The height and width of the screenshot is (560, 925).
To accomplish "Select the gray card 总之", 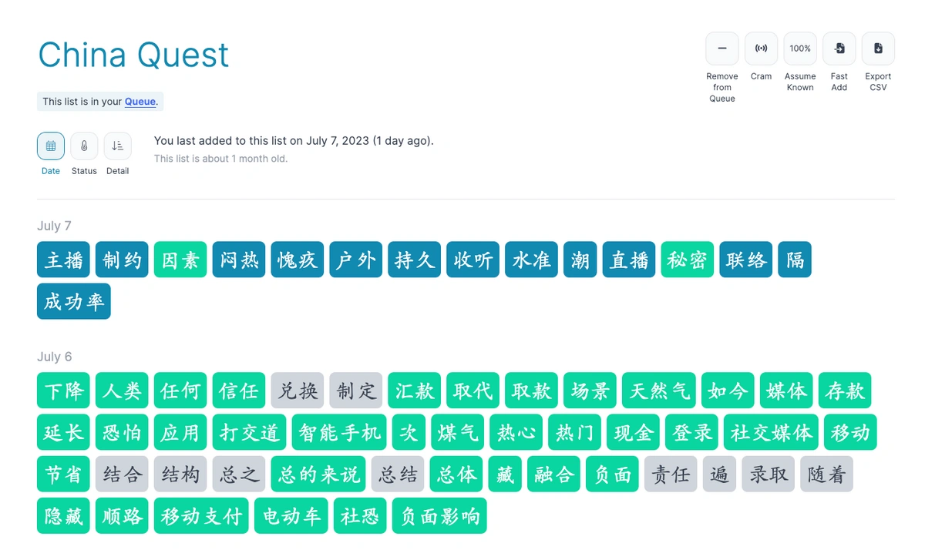I will (x=239, y=474).
